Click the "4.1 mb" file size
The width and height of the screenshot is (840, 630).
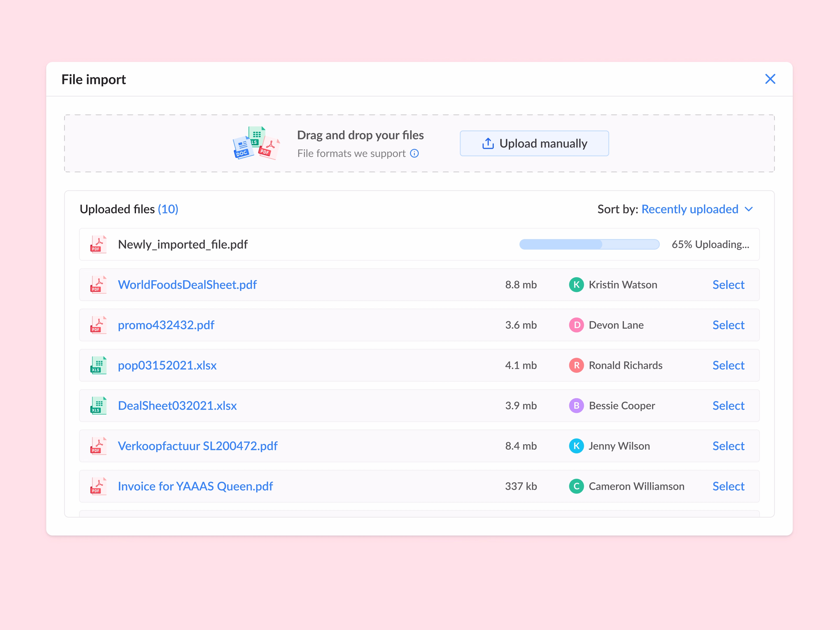pos(521,365)
